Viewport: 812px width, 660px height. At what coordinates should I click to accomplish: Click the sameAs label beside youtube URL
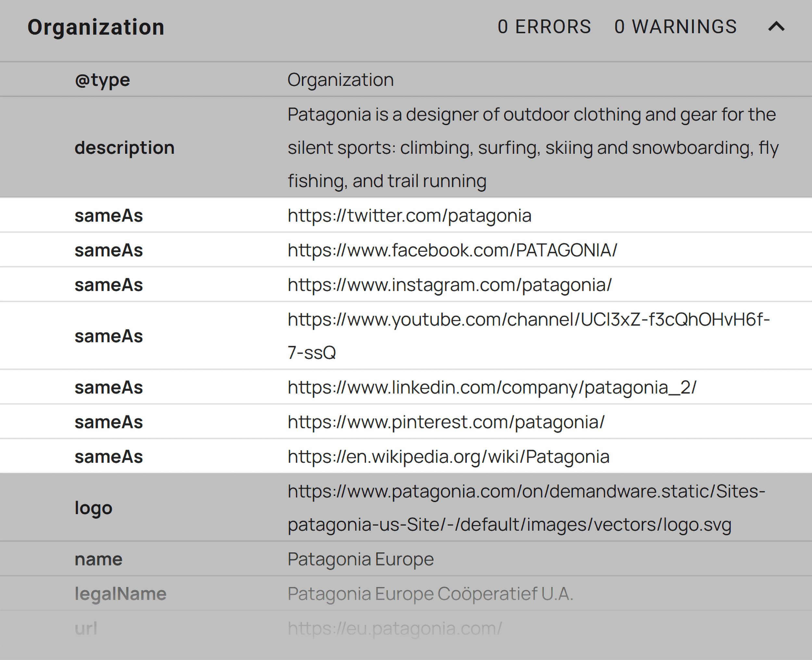[x=109, y=336]
